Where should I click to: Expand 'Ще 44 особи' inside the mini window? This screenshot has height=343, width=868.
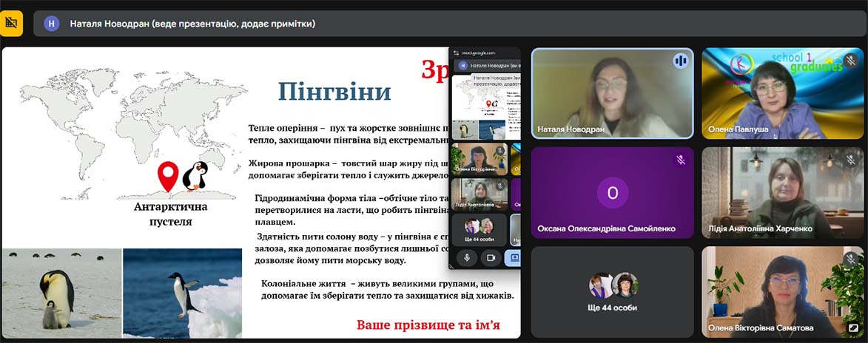point(479,229)
